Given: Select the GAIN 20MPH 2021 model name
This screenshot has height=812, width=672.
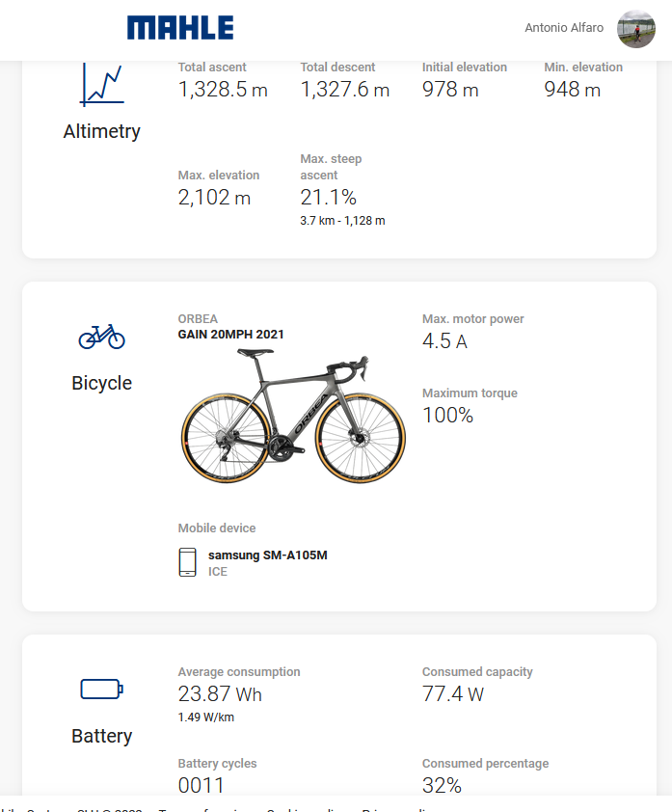Looking at the screenshot, I should [x=230, y=336].
